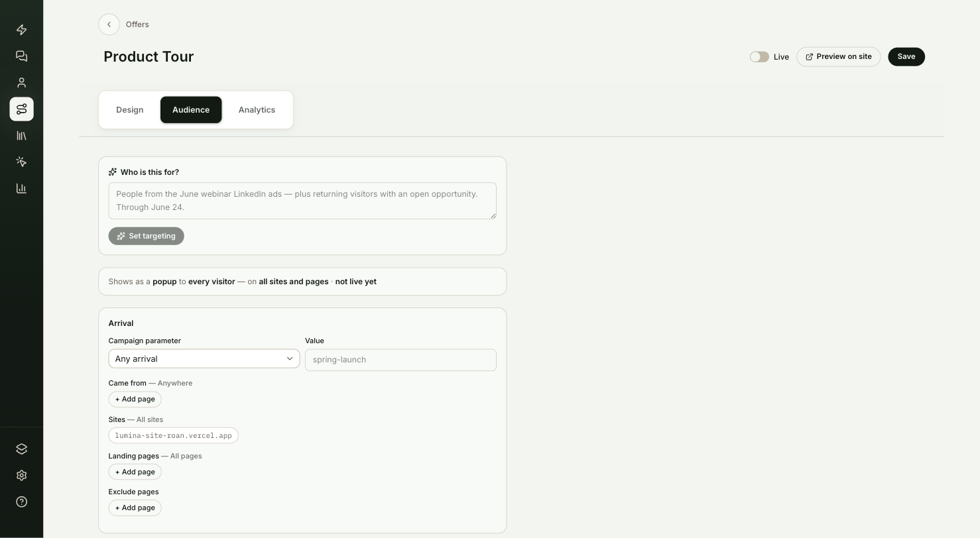Click 'not live yet' status text
The width and height of the screenshot is (980, 538).
[x=356, y=282]
